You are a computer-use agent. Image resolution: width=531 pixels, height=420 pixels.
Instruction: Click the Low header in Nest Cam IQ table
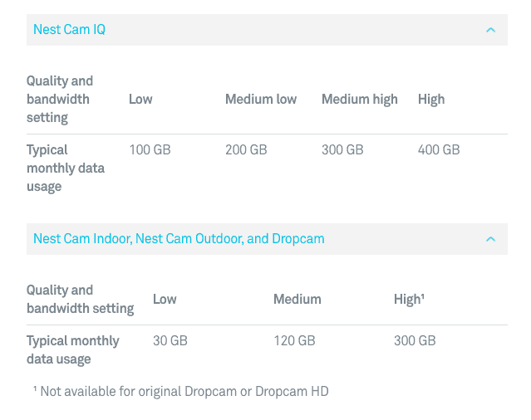point(140,100)
